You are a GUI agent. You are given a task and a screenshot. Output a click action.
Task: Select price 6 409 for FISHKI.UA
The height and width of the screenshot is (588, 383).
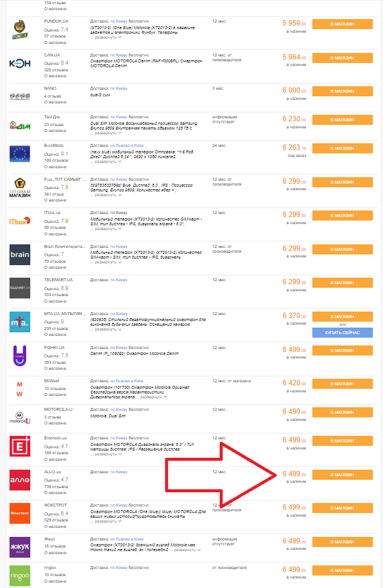(294, 350)
